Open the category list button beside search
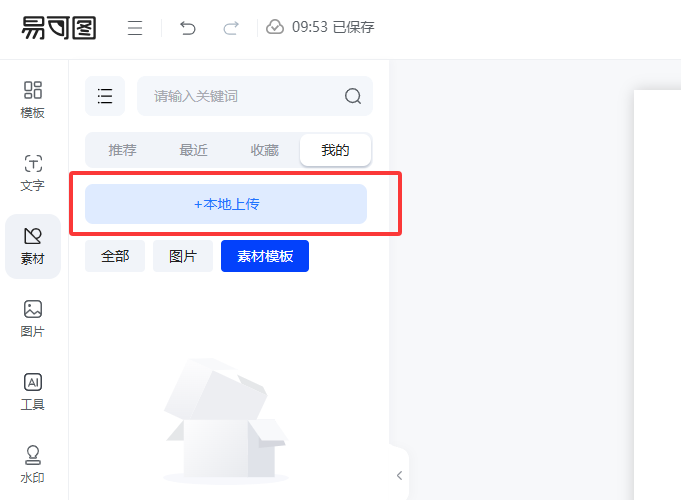Viewport: 681px width, 500px height. pyautogui.click(x=105, y=96)
